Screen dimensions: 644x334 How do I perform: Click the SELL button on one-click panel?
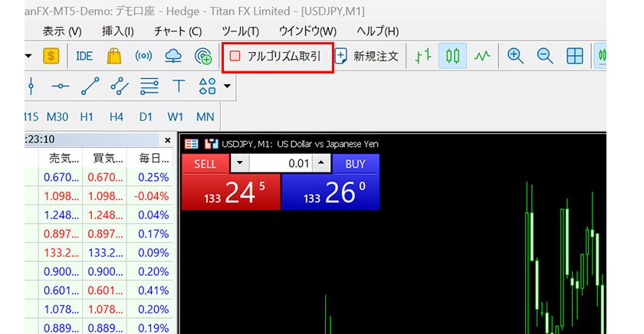tap(205, 164)
